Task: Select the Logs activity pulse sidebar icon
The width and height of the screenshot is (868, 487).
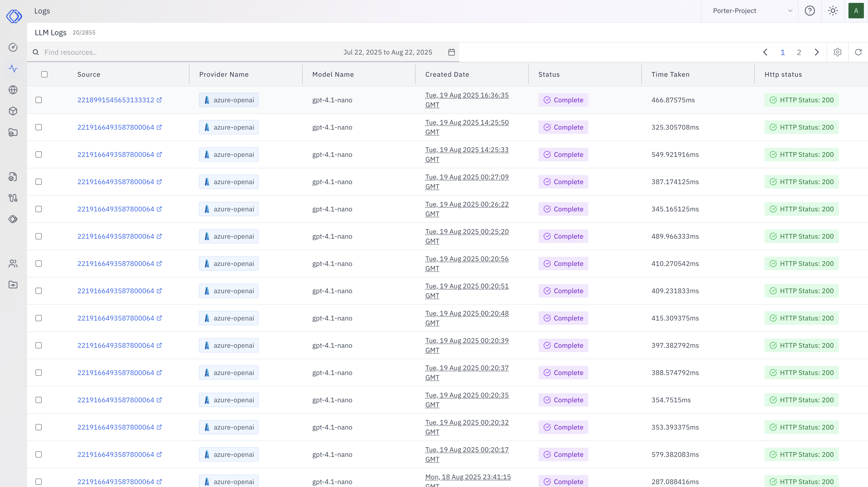Action: (13, 68)
